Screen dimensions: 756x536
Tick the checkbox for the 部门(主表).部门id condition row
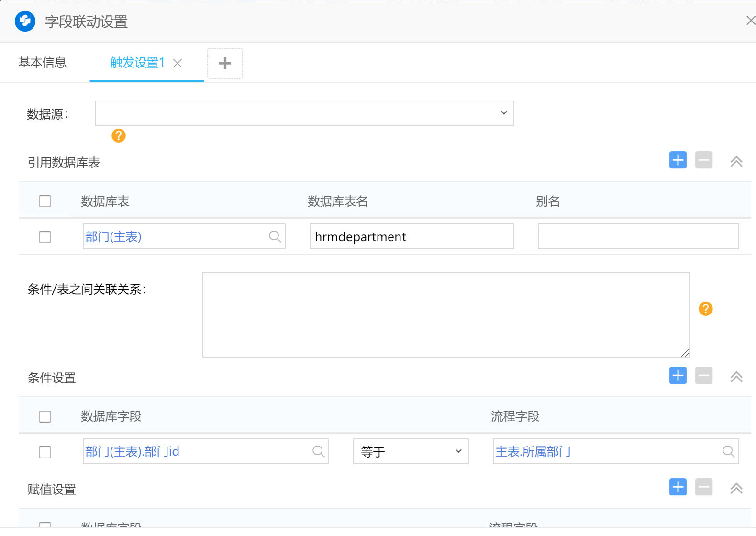point(45,452)
